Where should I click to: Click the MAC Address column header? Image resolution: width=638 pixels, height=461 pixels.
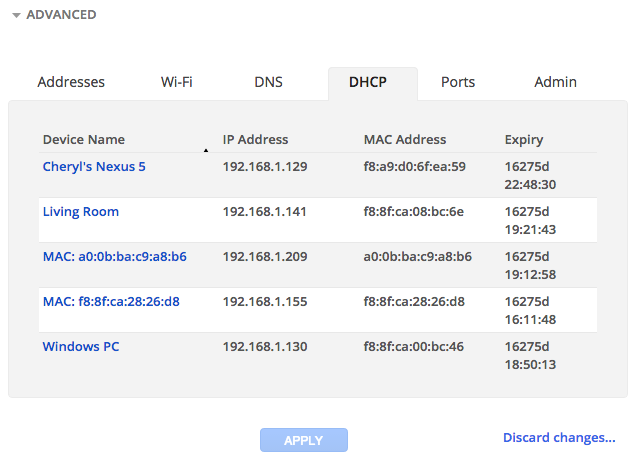[405, 140]
